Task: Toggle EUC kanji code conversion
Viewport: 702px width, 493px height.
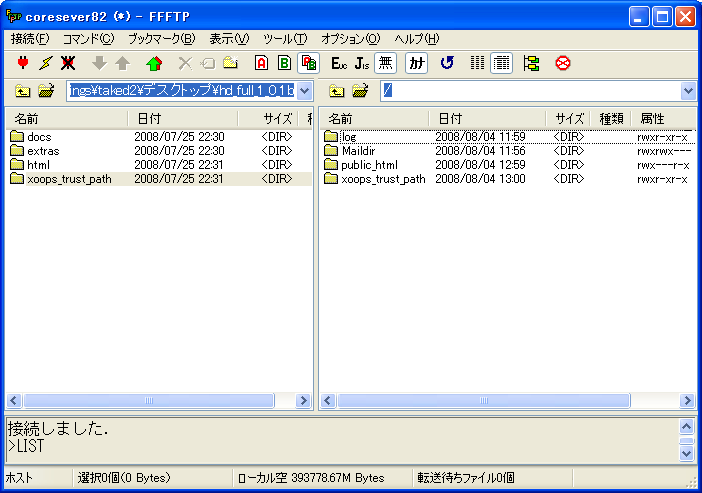Action: tap(338, 63)
